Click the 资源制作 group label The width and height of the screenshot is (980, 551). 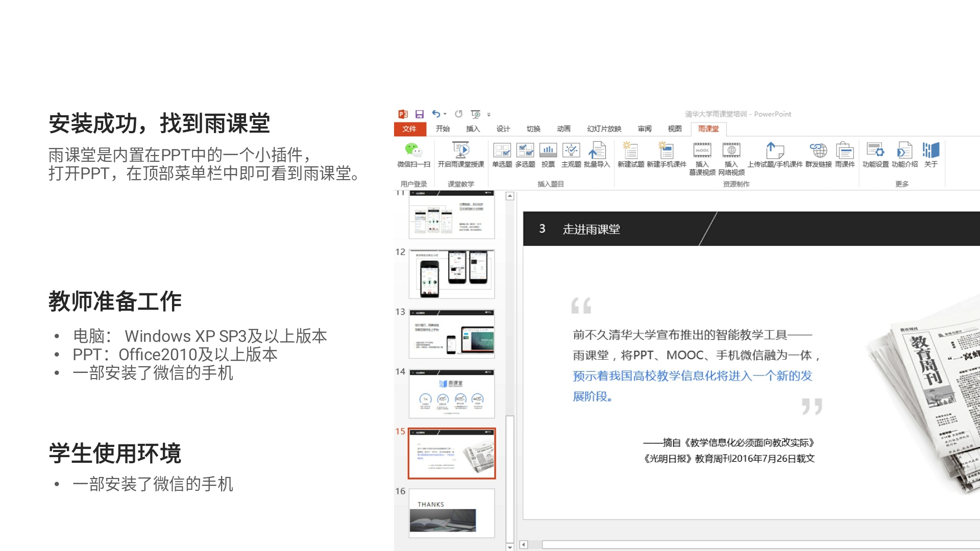point(737,184)
